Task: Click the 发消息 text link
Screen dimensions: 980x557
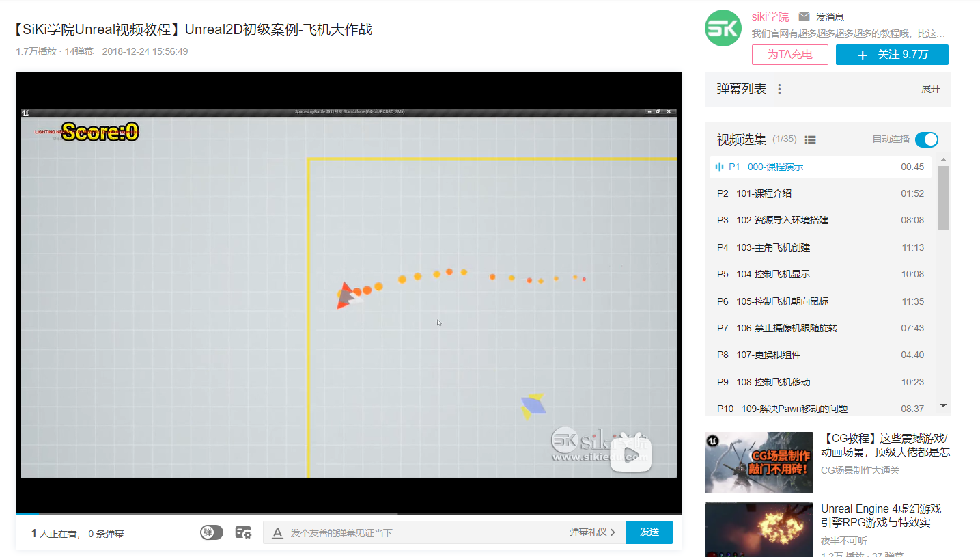Action: [830, 16]
